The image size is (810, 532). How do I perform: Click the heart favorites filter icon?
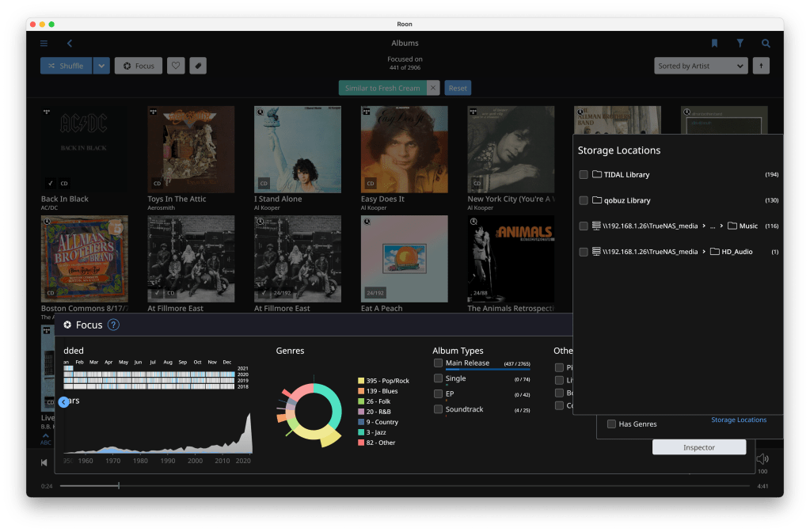tap(176, 66)
